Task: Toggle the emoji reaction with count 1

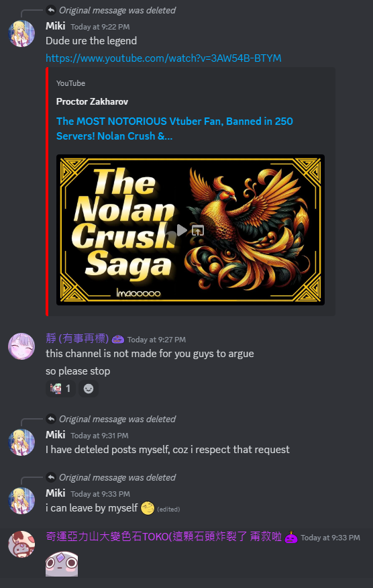Action: point(61,389)
